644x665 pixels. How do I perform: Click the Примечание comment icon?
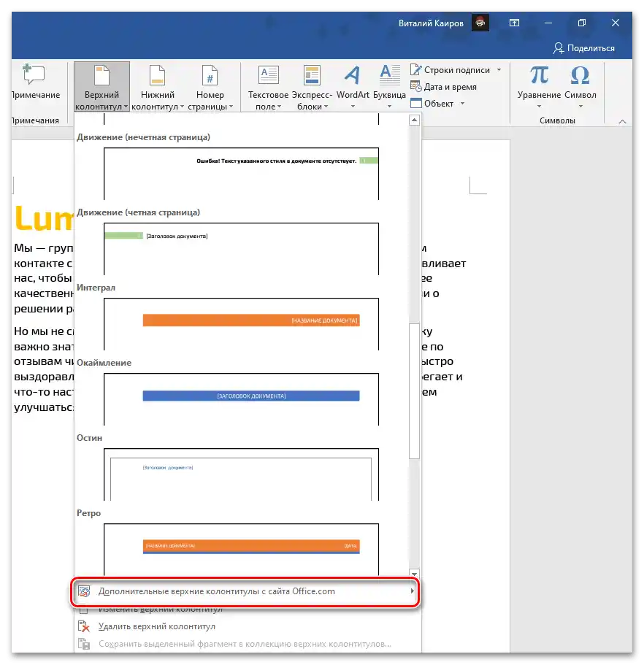(34, 75)
